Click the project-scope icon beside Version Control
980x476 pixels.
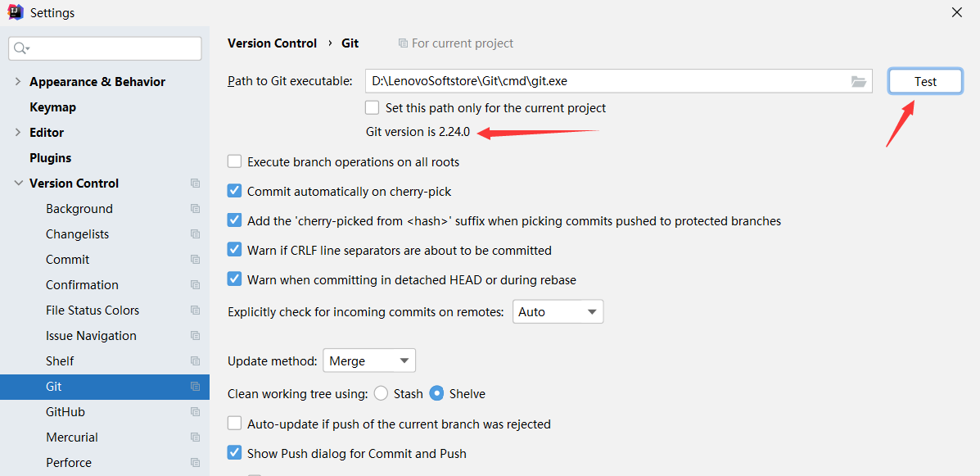[195, 184]
